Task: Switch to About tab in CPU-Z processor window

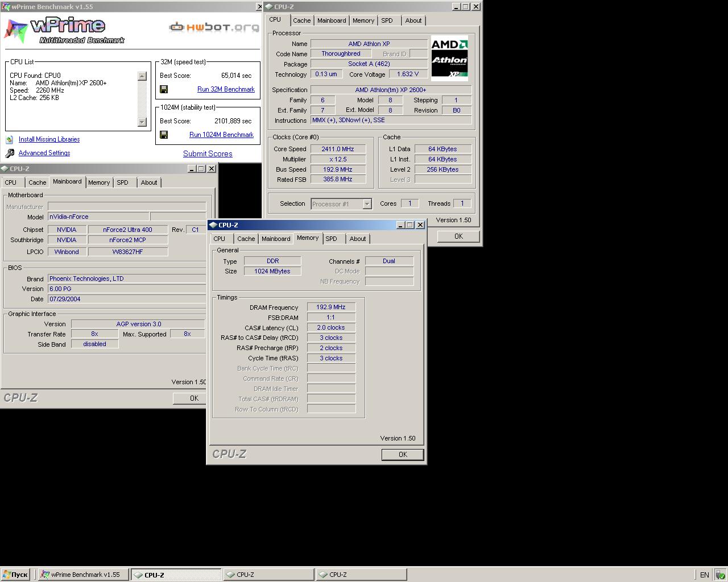Action: click(x=413, y=20)
